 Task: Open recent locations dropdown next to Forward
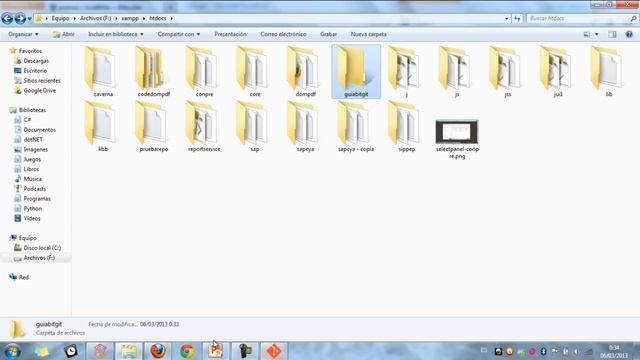29,19
